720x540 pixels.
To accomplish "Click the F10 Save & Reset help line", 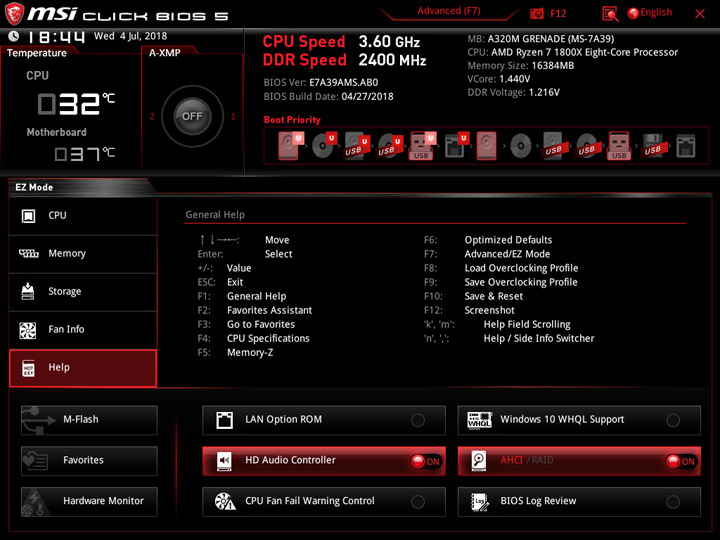I will click(x=473, y=296).
